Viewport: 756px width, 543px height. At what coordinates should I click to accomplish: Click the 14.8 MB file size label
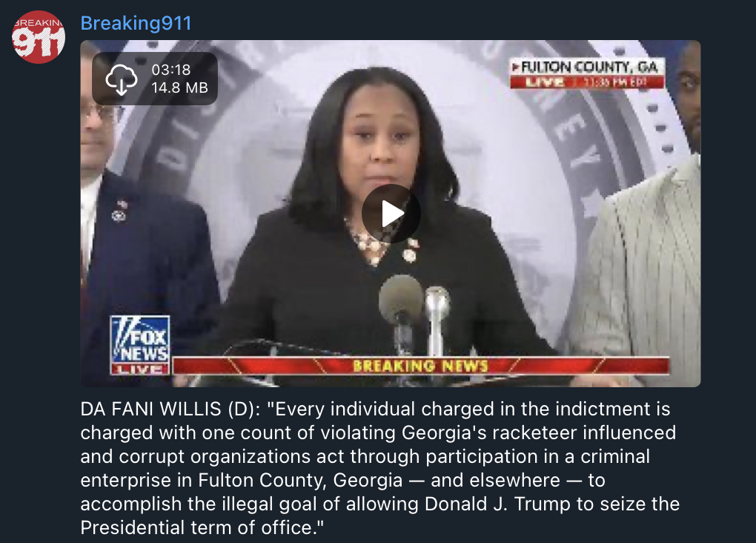179,88
